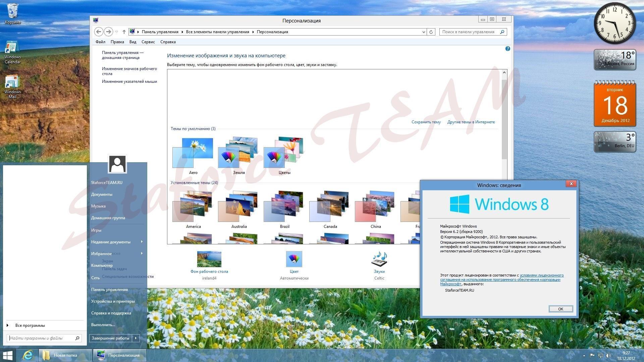Open the blue help question mark icon
The height and width of the screenshot is (362, 644).
pyautogui.click(x=507, y=49)
